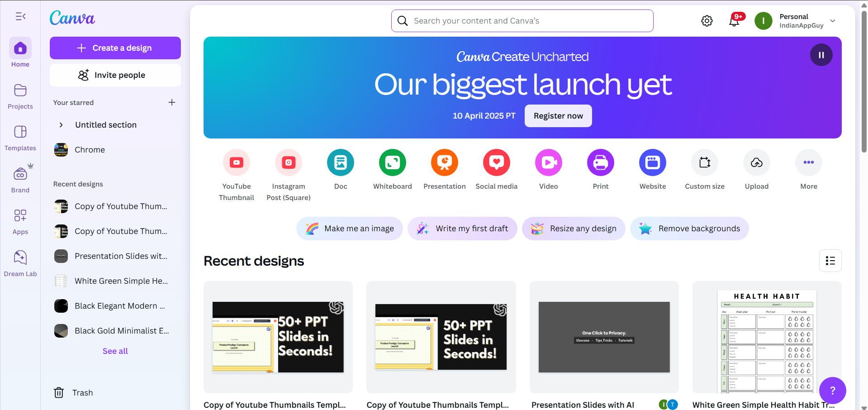Click See all recent designs link
Viewport: 868px width, 410px height.
[x=115, y=351]
